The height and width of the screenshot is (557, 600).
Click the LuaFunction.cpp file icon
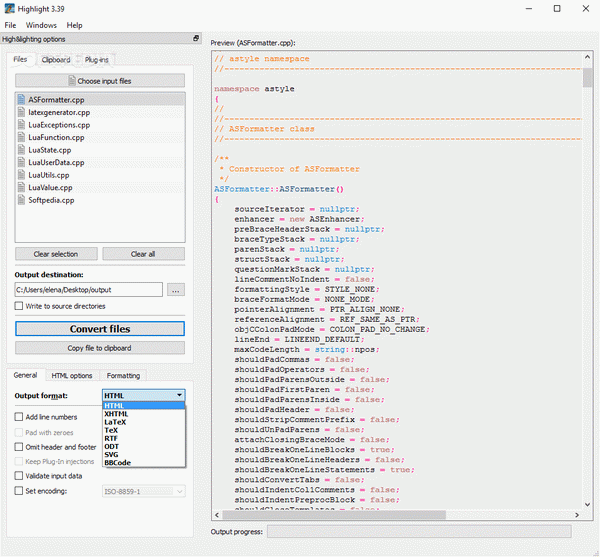21,137
